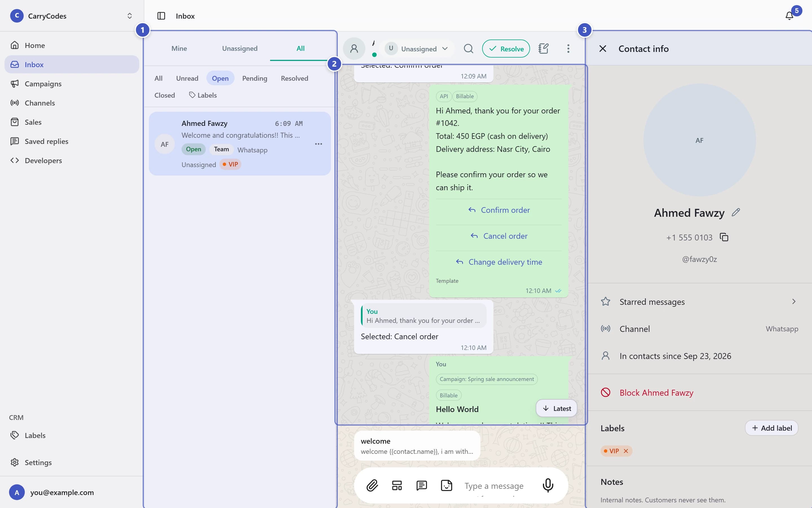Screen dimensions: 812x508
Task: Open Developers section in sidebar
Action: coord(71,160)
